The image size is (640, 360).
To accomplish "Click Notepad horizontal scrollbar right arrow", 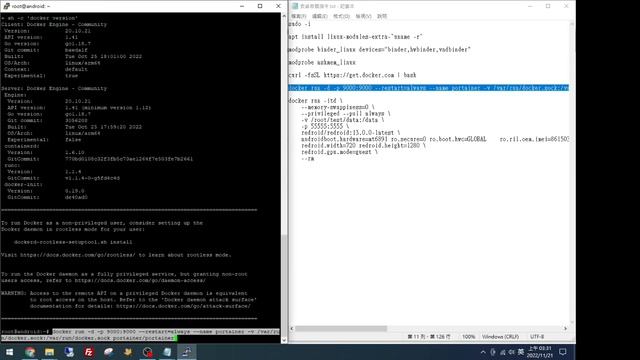I will pos(565,329).
